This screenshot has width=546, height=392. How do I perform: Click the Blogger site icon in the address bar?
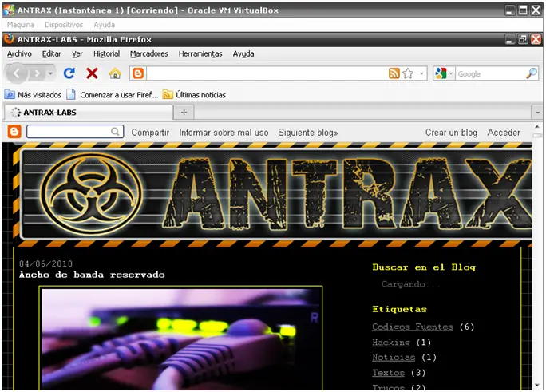tap(138, 73)
